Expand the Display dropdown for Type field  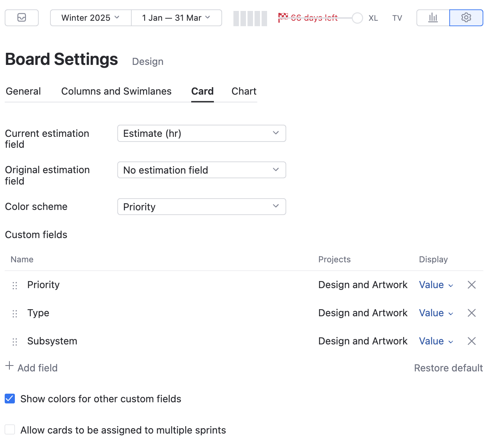(436, 313)
